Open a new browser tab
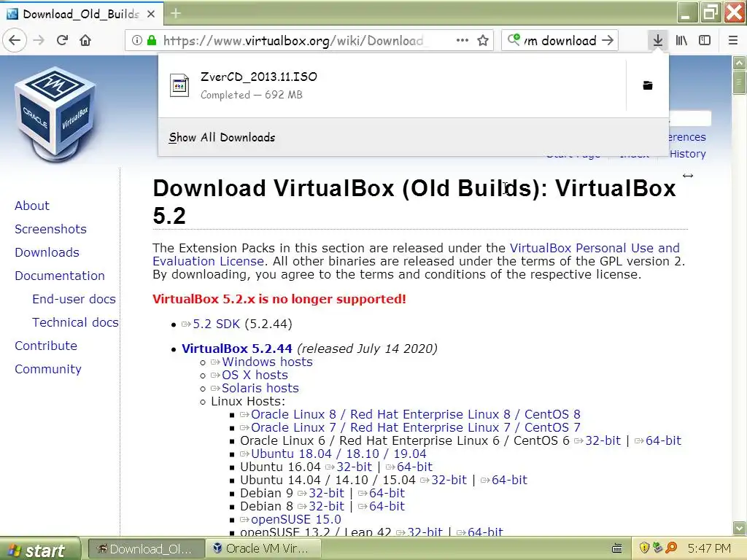Viewport: 747px width, 560px height. pyautogui.click(x=175, y=13)
